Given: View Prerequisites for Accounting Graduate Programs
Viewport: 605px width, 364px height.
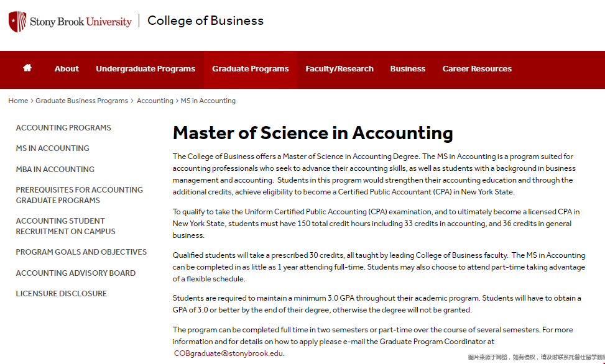Looking at the screenshot, I should [x=80, y=195].
